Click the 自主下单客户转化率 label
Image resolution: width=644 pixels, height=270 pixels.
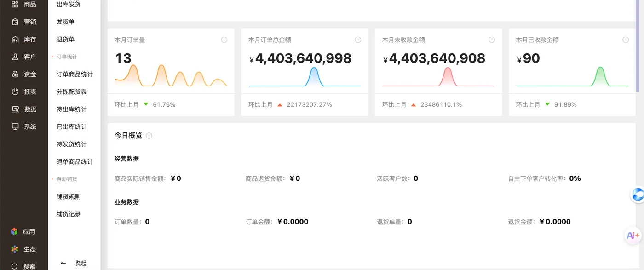(x=536, y=178)
